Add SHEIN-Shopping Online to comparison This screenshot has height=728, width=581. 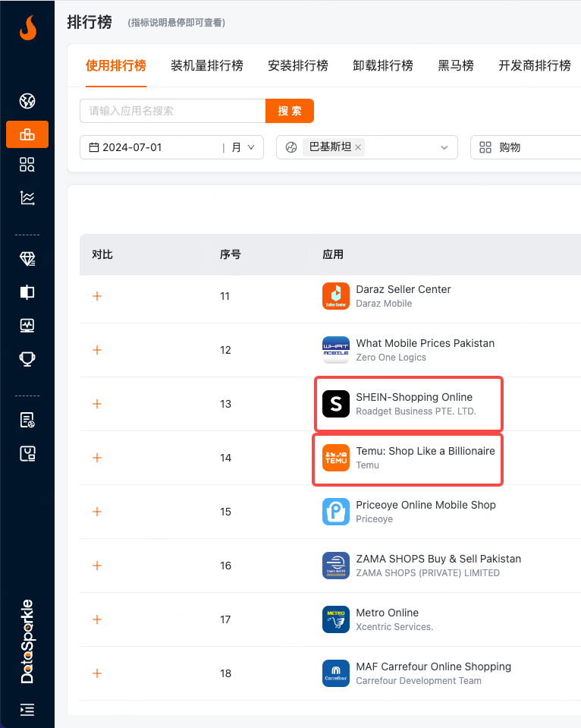(x=97, y=404)
